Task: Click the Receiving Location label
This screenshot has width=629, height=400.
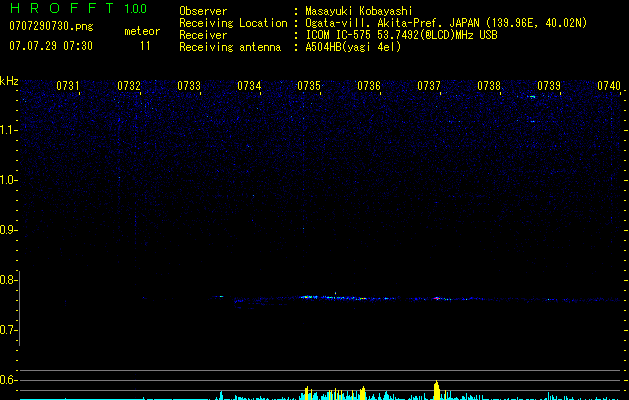Action: point(233,23)
